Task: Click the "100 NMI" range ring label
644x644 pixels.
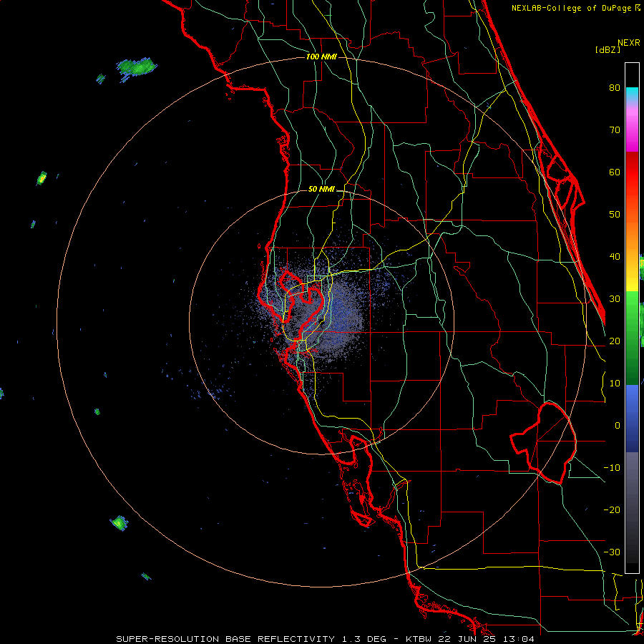Action: click(321, 57)
